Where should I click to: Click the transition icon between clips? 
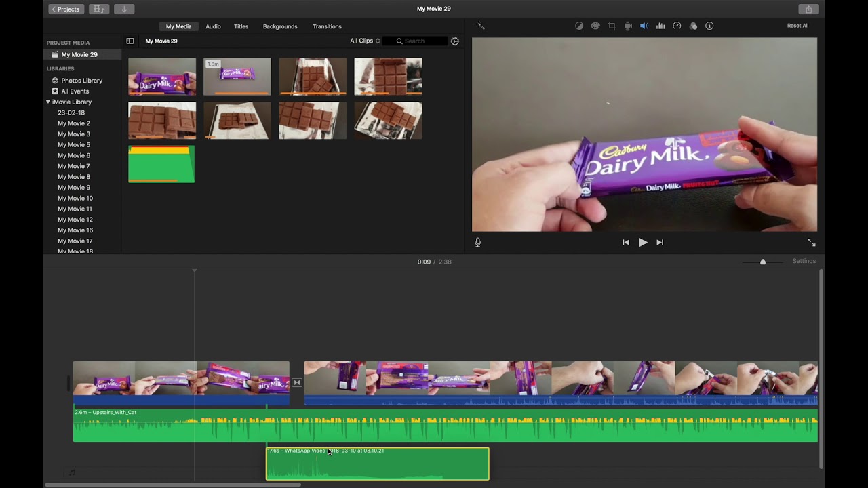[x=297, y=383]
